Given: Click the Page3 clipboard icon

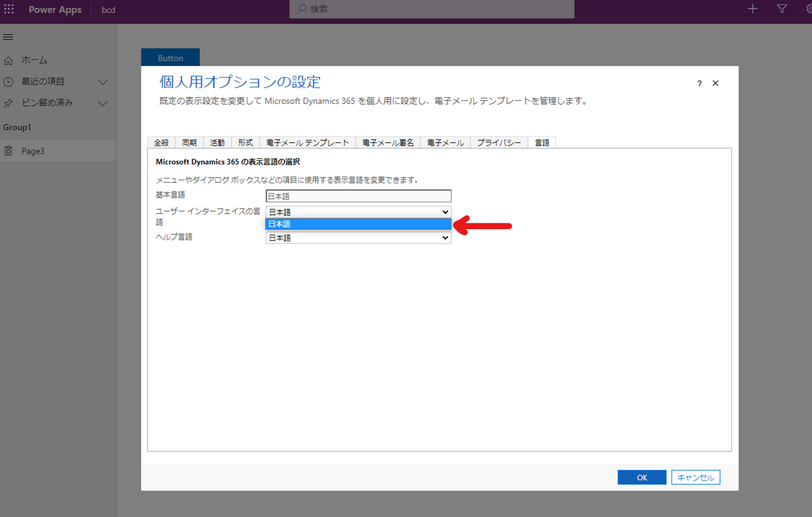Looking at the screenshot, I should 8,151.
